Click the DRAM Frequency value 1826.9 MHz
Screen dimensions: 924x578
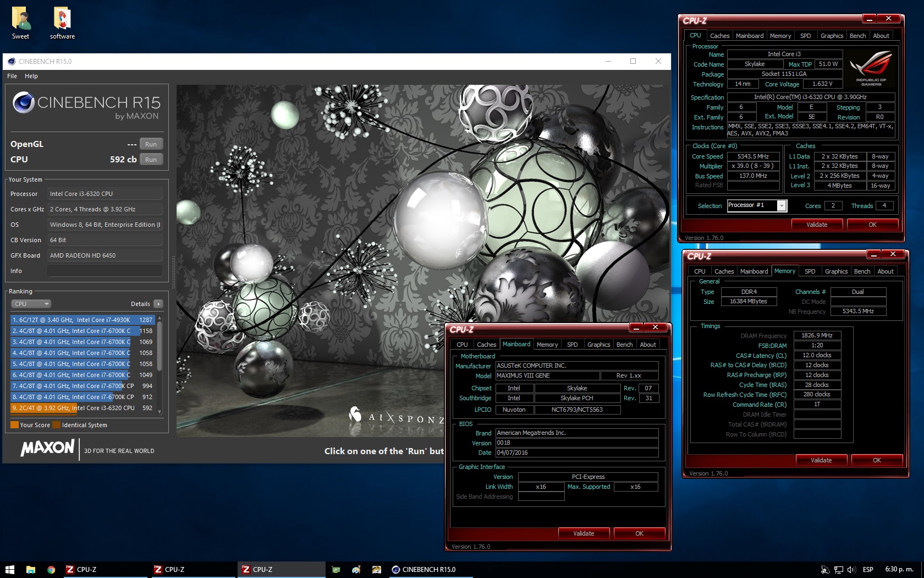817,335
